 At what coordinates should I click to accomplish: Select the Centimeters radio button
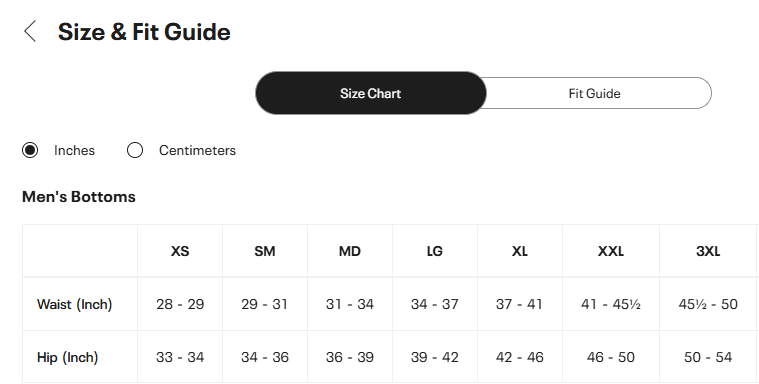[x=135, y=150]
